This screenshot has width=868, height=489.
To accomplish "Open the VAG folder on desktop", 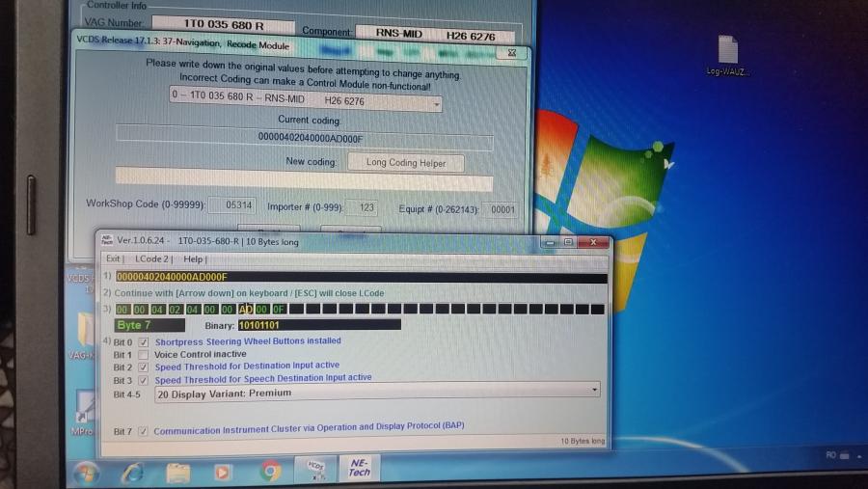I will tap(81, 333).
